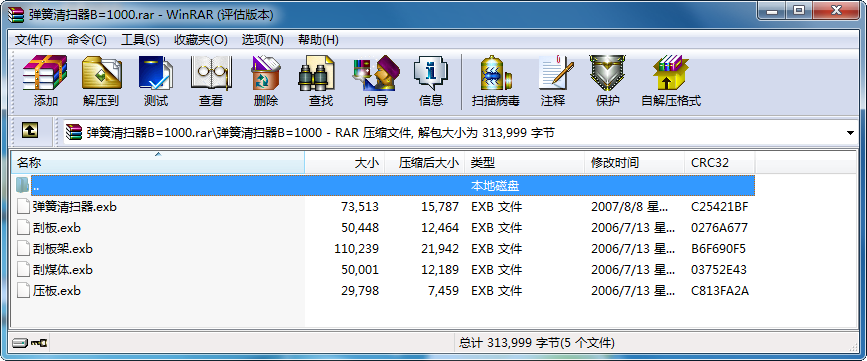Viewport: 867px width, 361px height.
Task: Expand the address bar dropdown arrow
Action: [850, 133]
